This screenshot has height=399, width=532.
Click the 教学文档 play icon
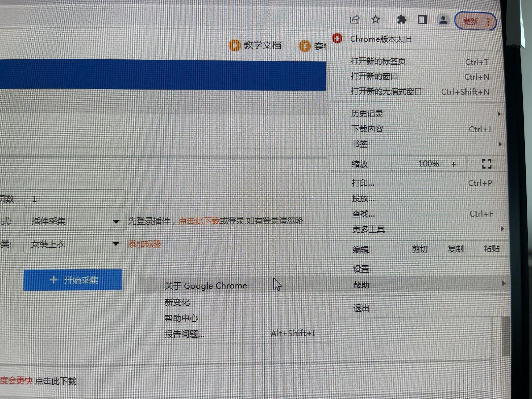pyautogui.click(x=234, y=45)
